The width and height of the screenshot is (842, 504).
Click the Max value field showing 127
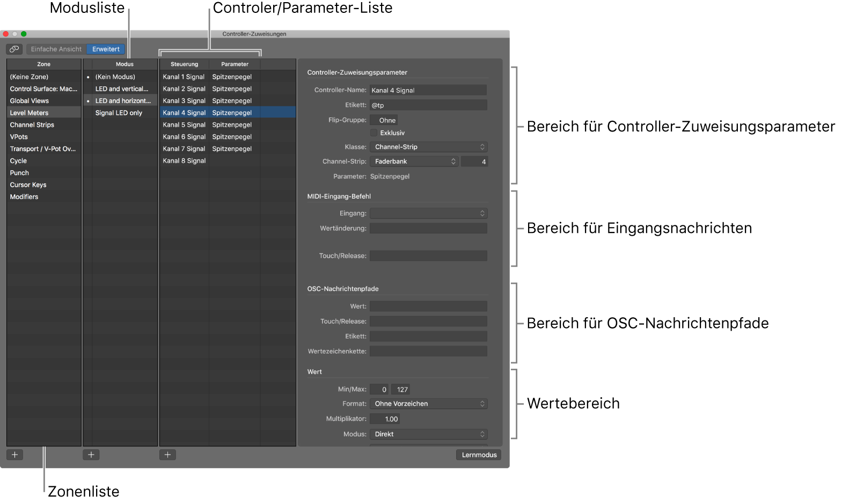pyautogui.click(x=402, y=390)
